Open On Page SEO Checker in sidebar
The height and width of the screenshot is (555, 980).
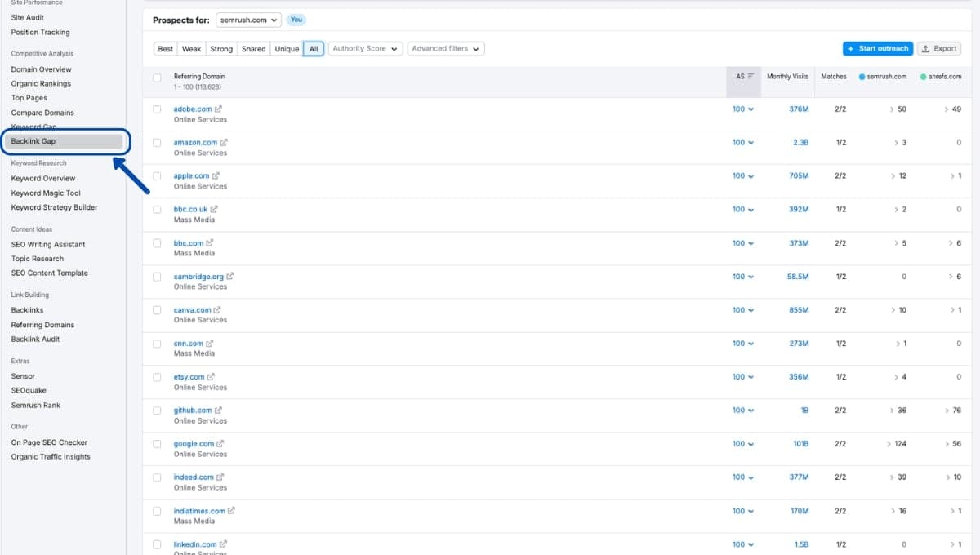tap(49, 442)
